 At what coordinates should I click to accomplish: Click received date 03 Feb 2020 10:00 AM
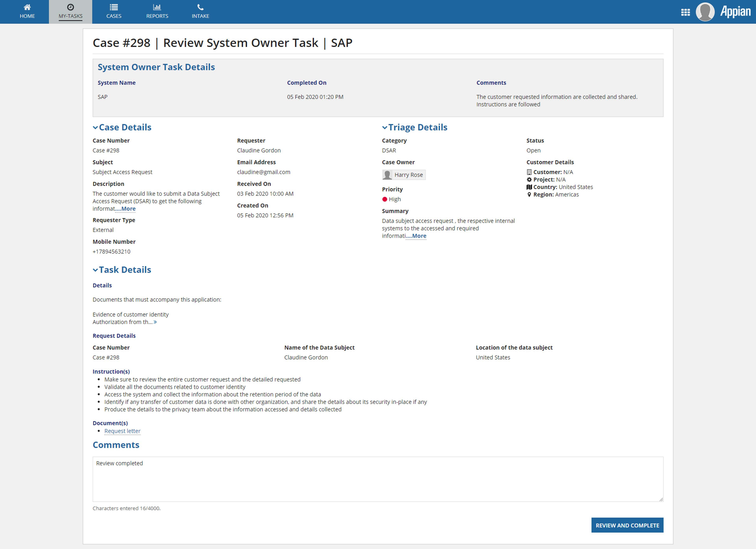265,194
